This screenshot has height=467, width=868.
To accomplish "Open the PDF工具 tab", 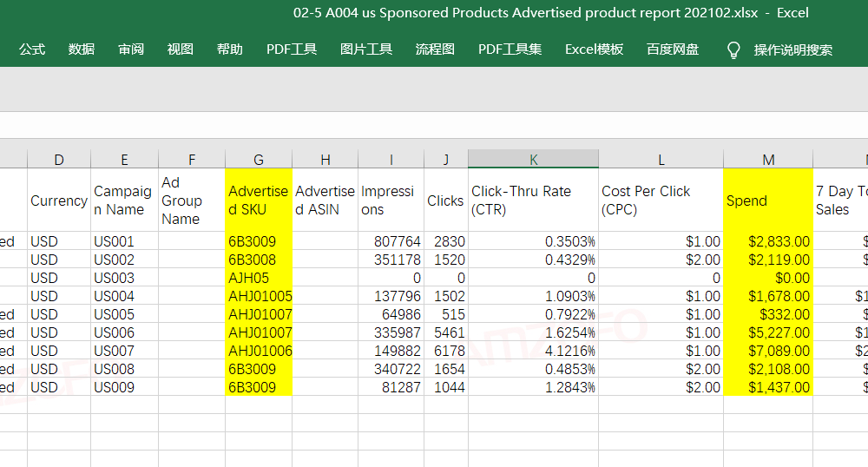I will click(292, 49).
